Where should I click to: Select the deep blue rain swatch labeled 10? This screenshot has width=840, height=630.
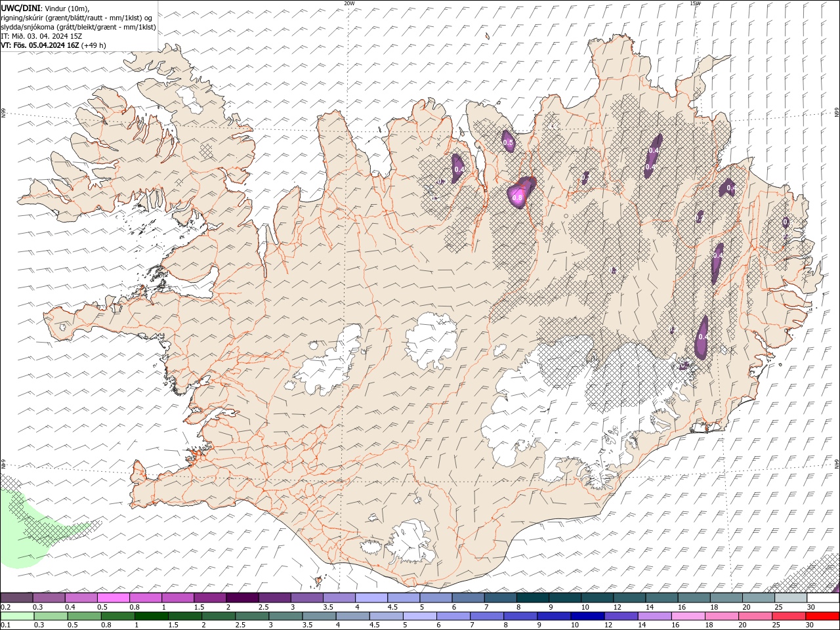(587, 616)
